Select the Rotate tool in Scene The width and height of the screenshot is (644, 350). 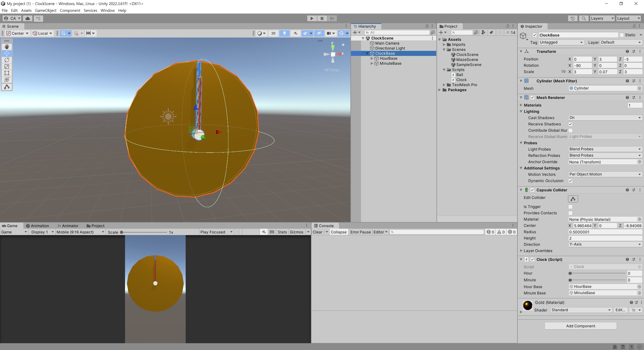pos(7,60)
